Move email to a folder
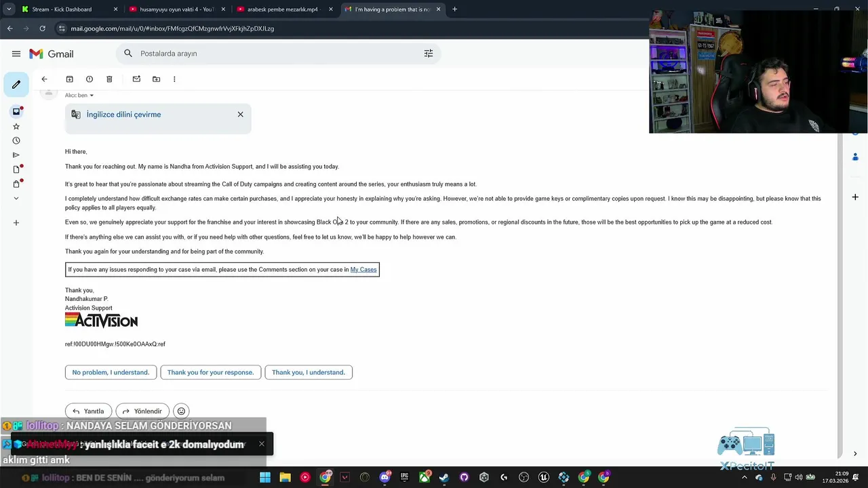This screenshot has width=868, height=488. click(156, 79)
